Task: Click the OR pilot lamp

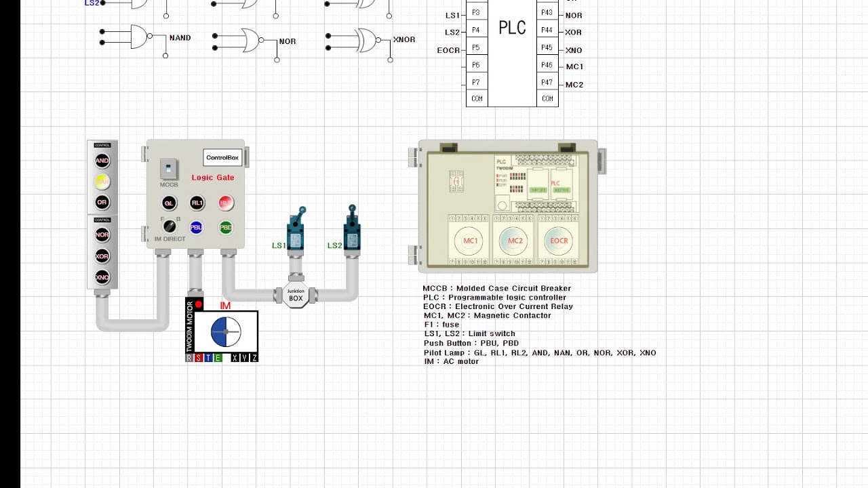Action: 102,202
